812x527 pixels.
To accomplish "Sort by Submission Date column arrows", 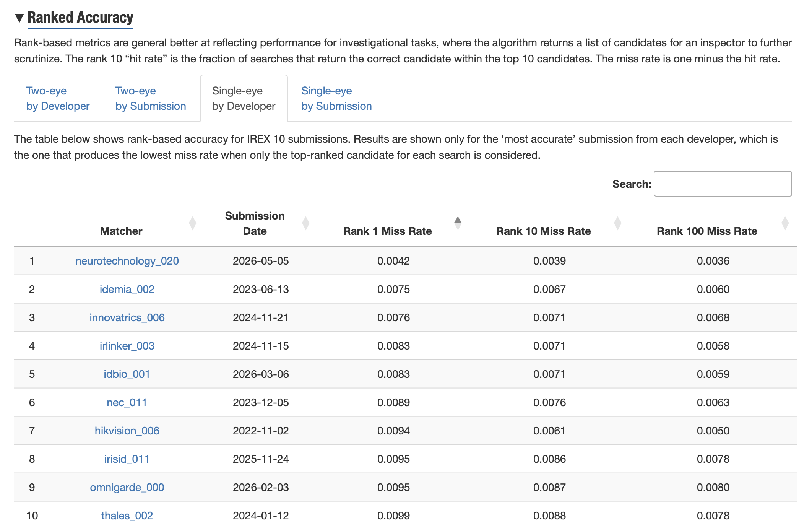I will click(306, 223).
